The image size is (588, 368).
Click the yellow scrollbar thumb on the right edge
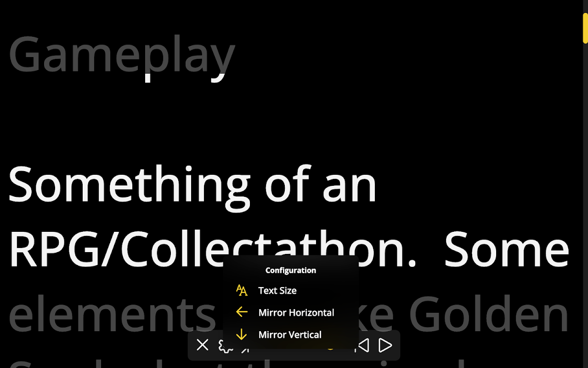click(585, 28)
